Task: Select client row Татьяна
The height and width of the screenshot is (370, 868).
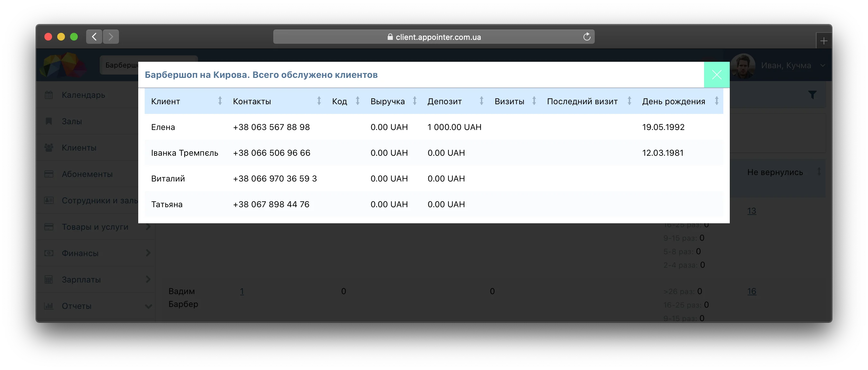Action: point(434,204)
